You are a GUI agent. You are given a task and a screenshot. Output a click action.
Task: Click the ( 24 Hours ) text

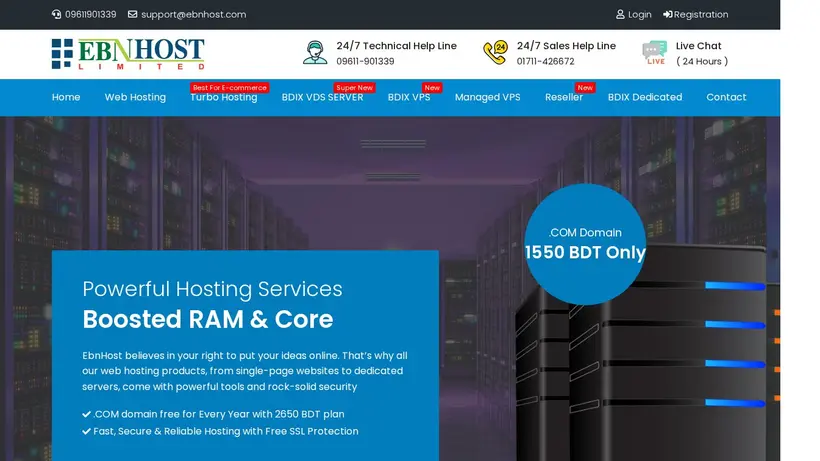point(702,61)
